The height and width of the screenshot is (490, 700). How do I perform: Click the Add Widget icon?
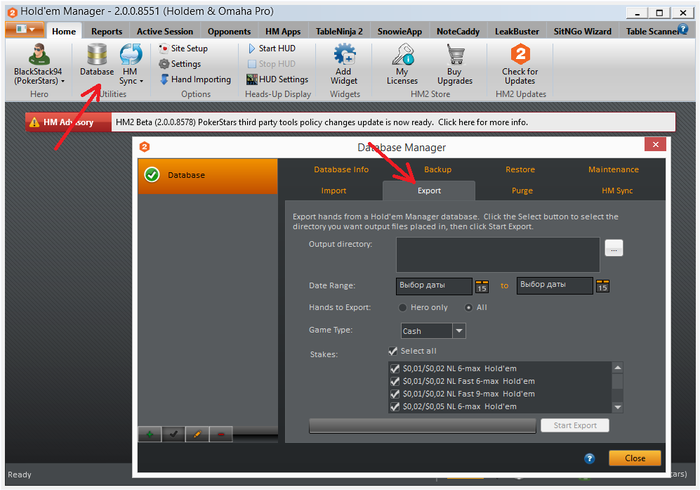(345, 54)
